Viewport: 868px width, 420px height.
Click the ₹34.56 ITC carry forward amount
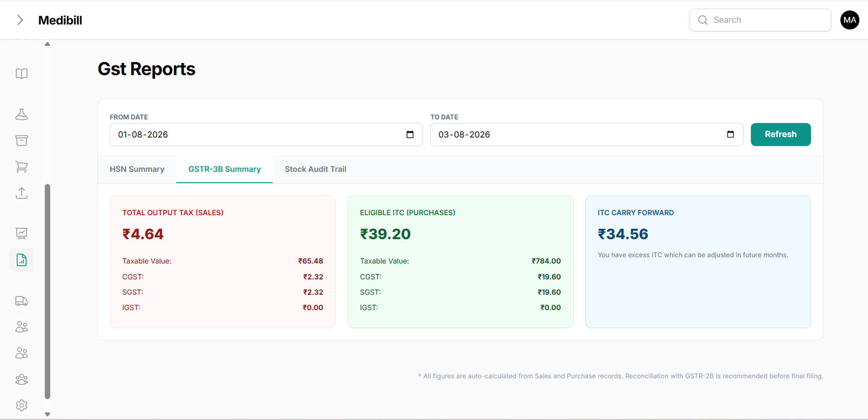(623, 234)
